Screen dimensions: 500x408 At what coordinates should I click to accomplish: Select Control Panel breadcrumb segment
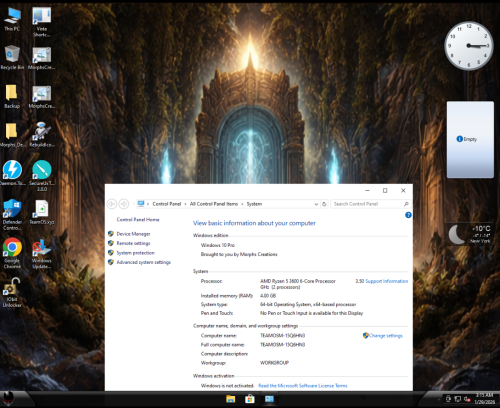167,204
